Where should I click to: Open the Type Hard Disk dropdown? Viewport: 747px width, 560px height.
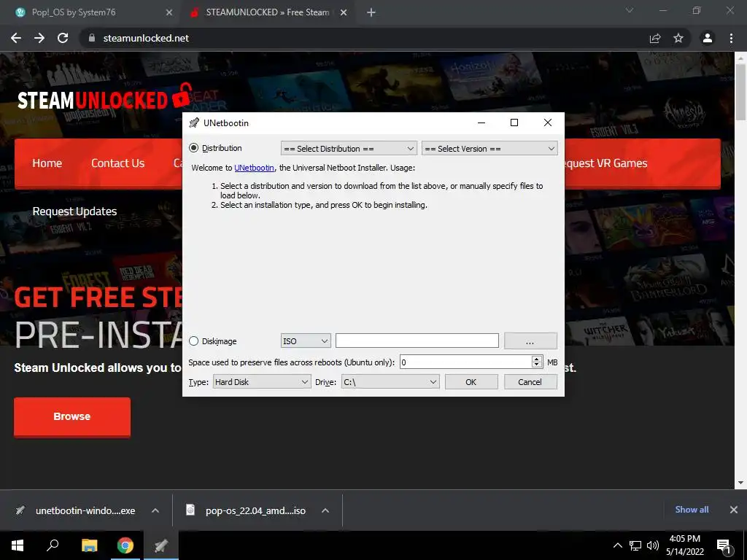[x=262, y=382]
